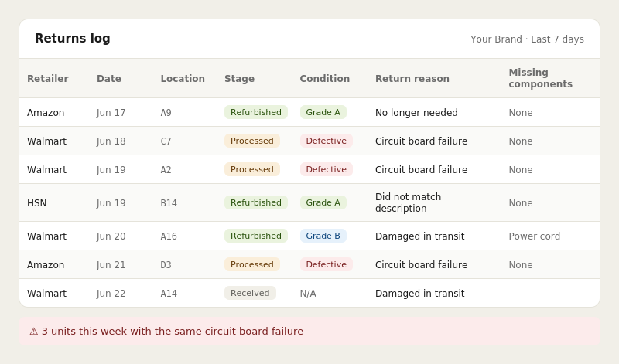Click the Jun 22 date cell

pos(111,294)
